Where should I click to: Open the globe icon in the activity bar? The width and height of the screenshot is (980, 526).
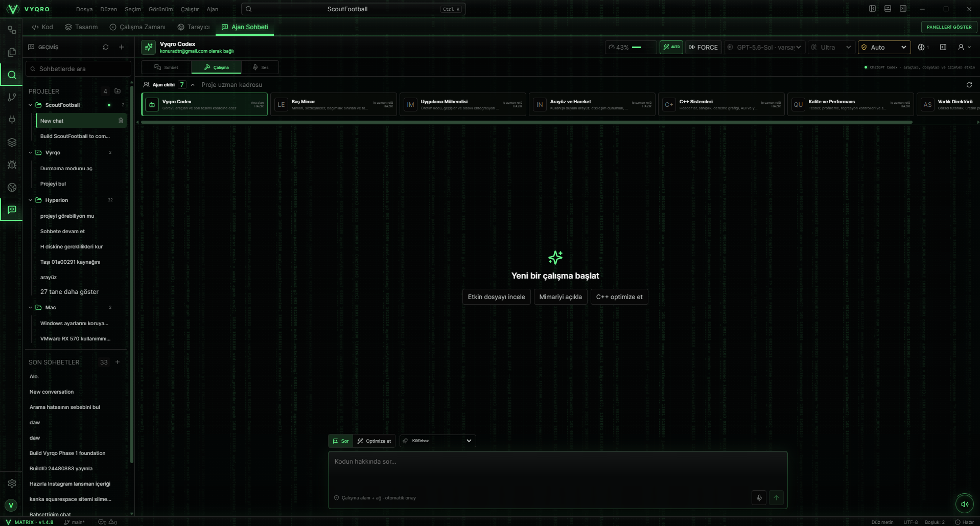coord(12,187)
